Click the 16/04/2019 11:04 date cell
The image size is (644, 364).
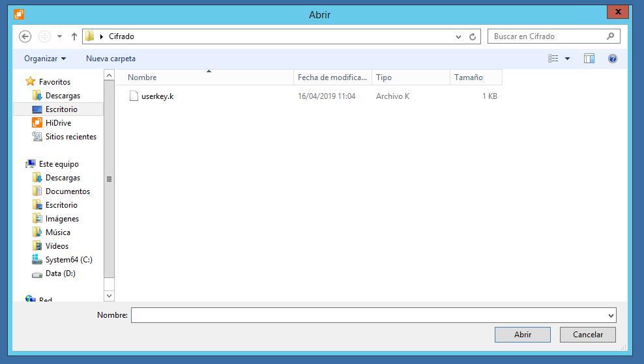click(x=327, y=96)
